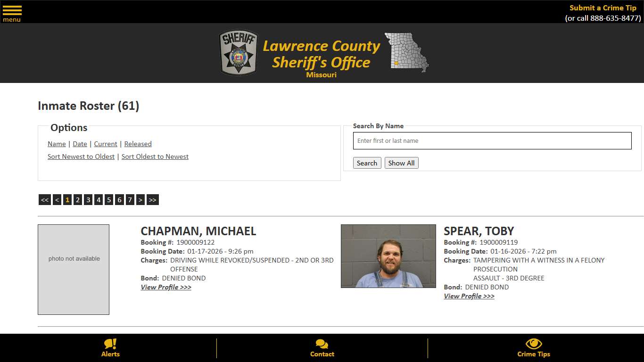Show Released inmates
Image resolution: width=644 pixels, height=362 pixels.
[x=138, y=144]
